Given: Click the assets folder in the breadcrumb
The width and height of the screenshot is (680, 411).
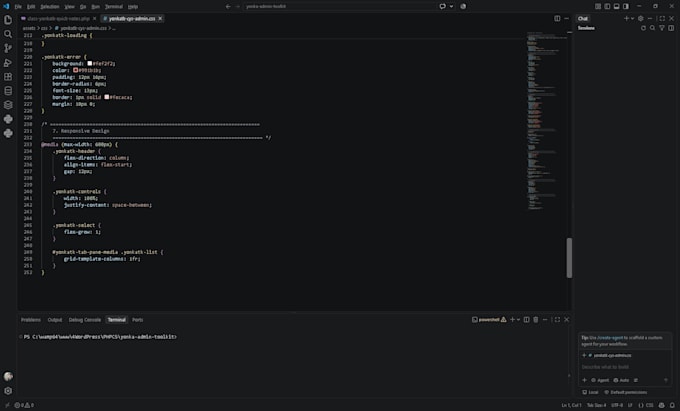Looking at the screenshot, I should click(29, 28).
